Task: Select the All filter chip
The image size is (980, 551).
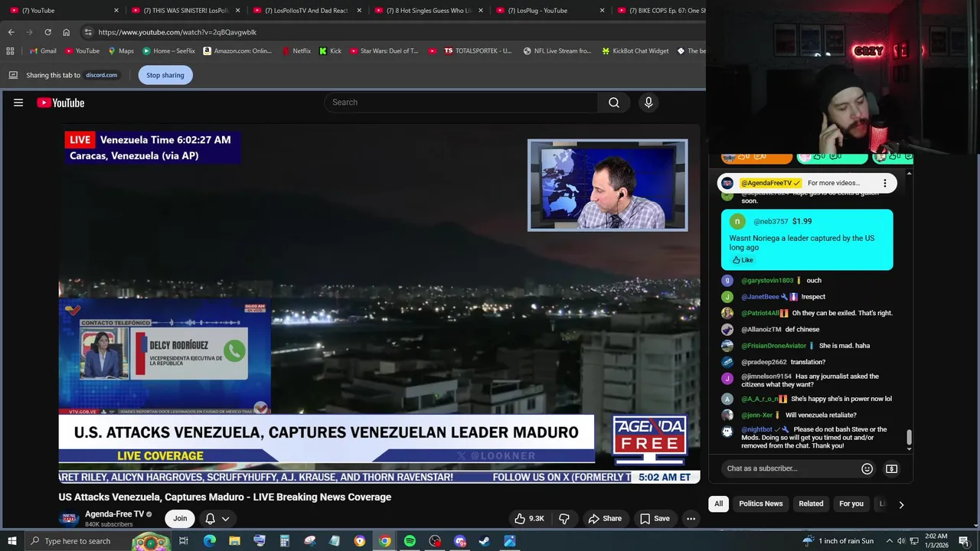Action: click(x=718, y=504)
